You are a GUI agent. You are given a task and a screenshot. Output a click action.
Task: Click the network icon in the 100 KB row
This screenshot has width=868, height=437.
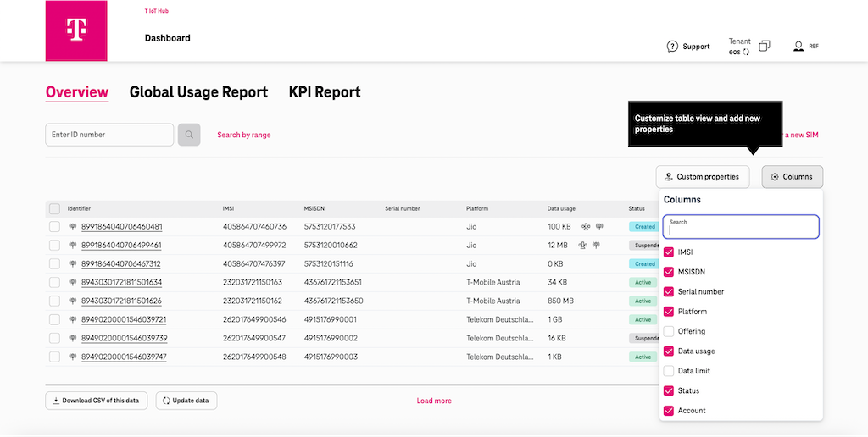coord(585,227)
